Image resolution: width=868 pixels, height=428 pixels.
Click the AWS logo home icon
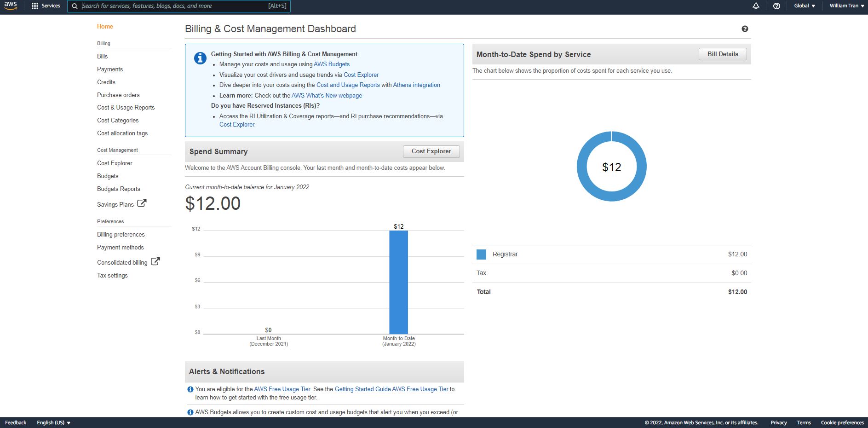coord(11,6)
